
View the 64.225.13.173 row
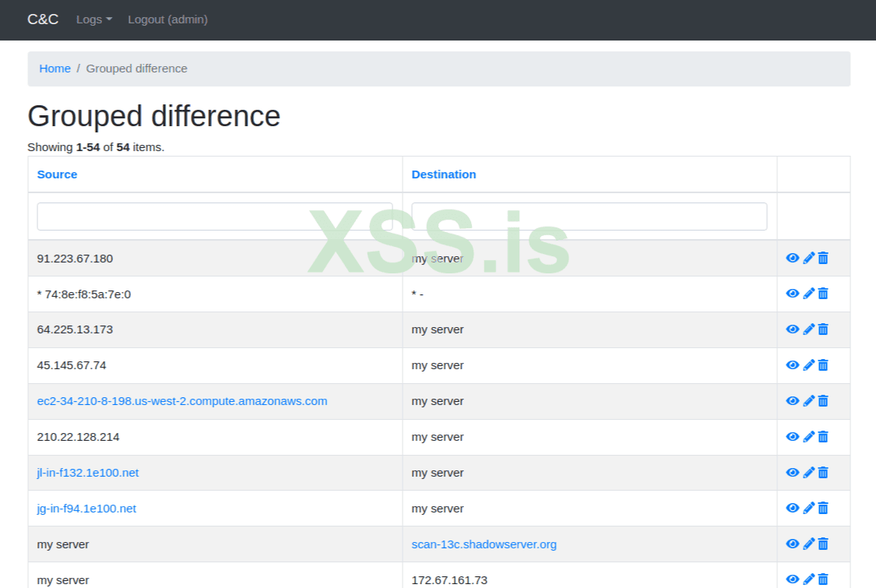792,329
